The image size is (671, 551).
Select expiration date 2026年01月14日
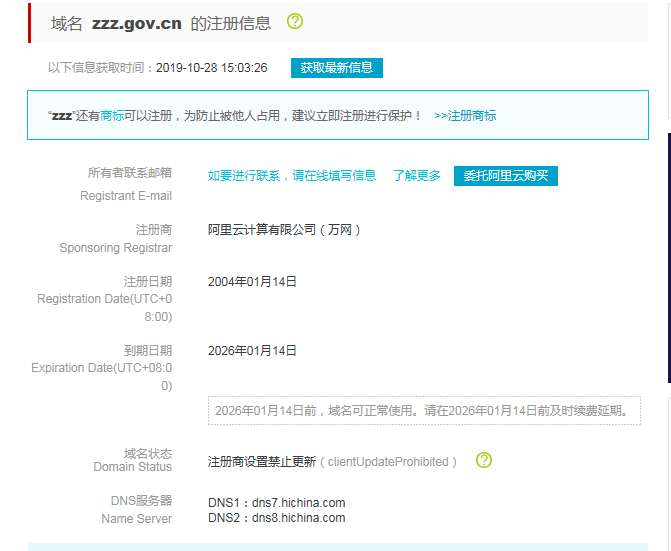(252, 351)
